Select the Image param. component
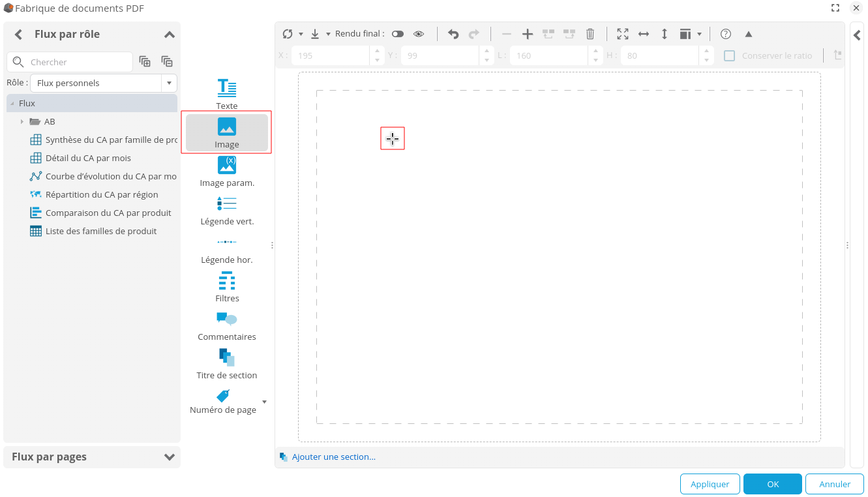This screenshot has height=497, width=868. click(227, 172)
